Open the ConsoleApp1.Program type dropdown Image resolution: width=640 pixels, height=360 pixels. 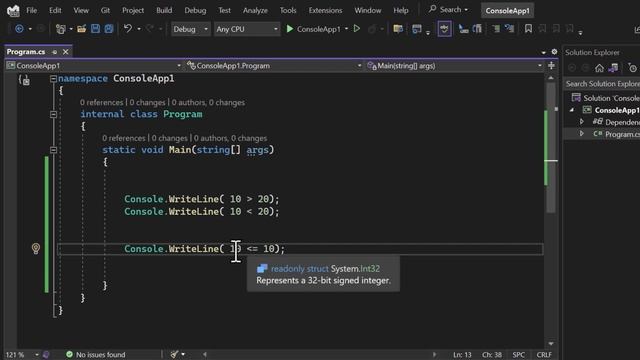click(274, 66)
